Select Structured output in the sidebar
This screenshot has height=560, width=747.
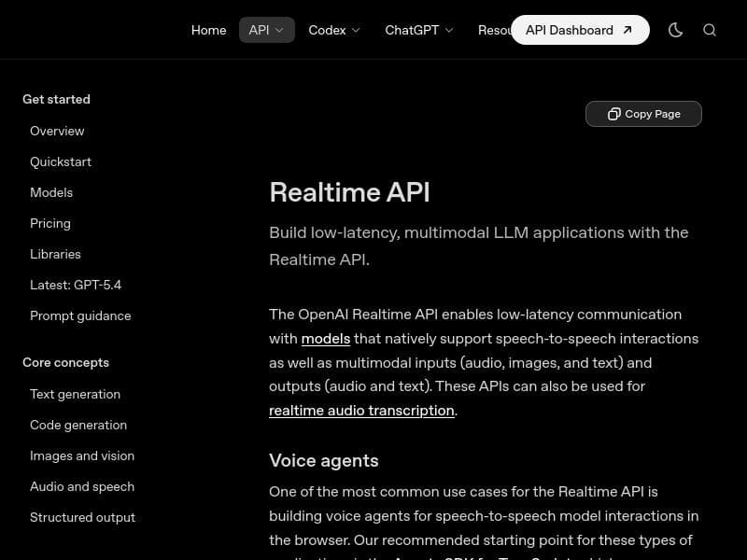point(82,517)
